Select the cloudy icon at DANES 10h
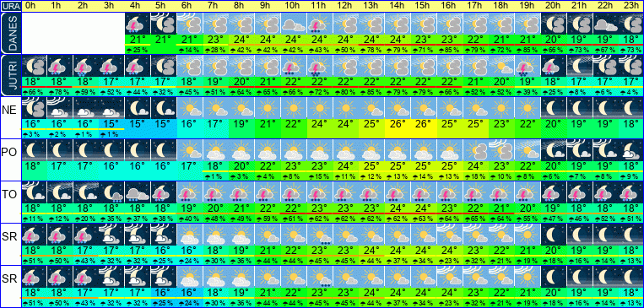This screenshot has height=308, width=644. (294, 24)
